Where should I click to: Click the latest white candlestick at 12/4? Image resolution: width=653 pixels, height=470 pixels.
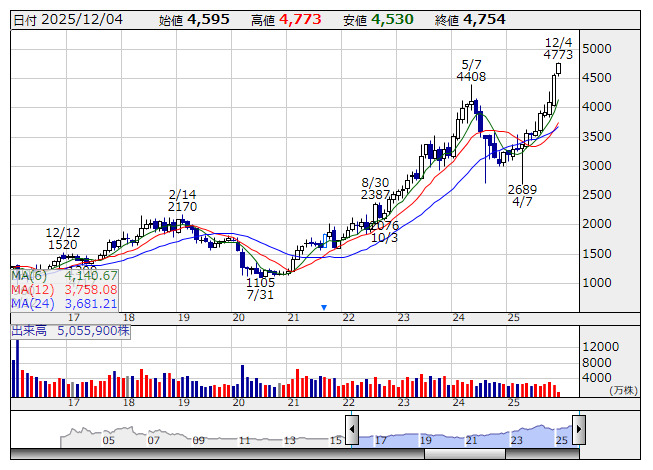coord(558,69)
